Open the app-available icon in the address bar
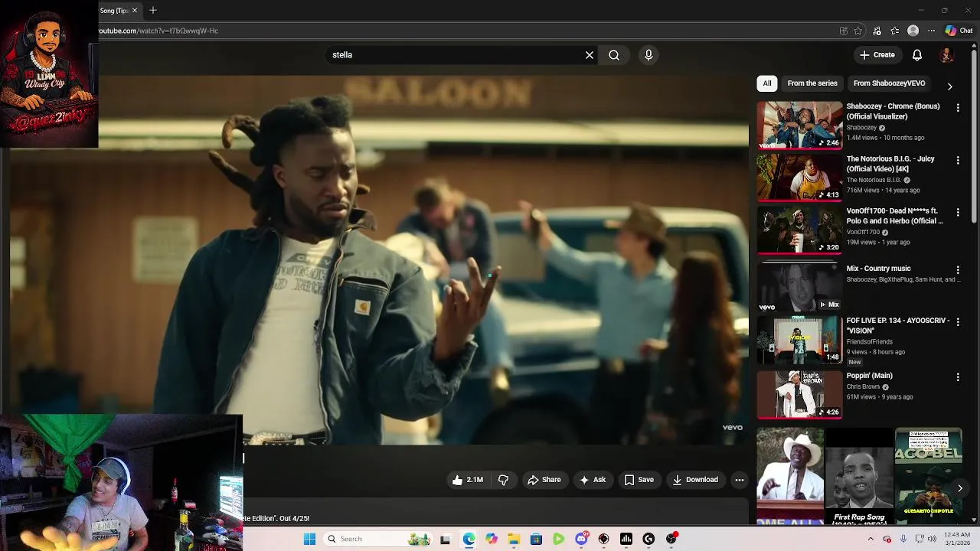 click(843, 31)
